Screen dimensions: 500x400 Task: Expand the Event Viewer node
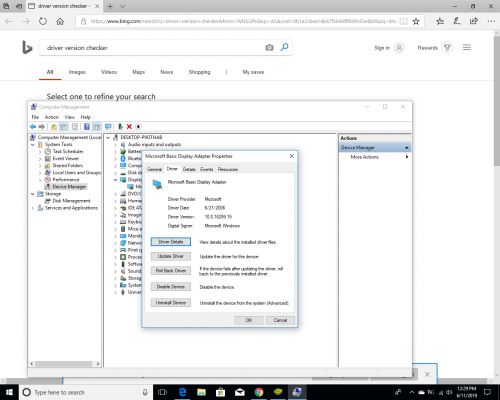(x=40, y=159)
